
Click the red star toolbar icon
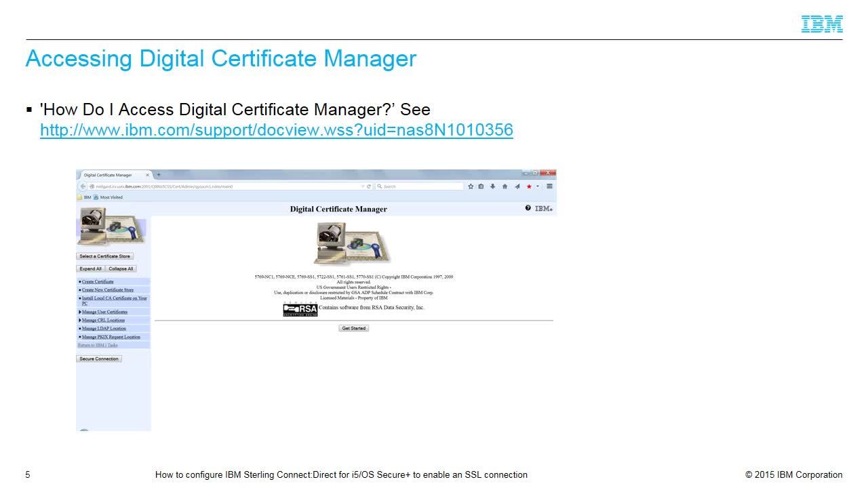pyautogui.click(x=529, y=186)
